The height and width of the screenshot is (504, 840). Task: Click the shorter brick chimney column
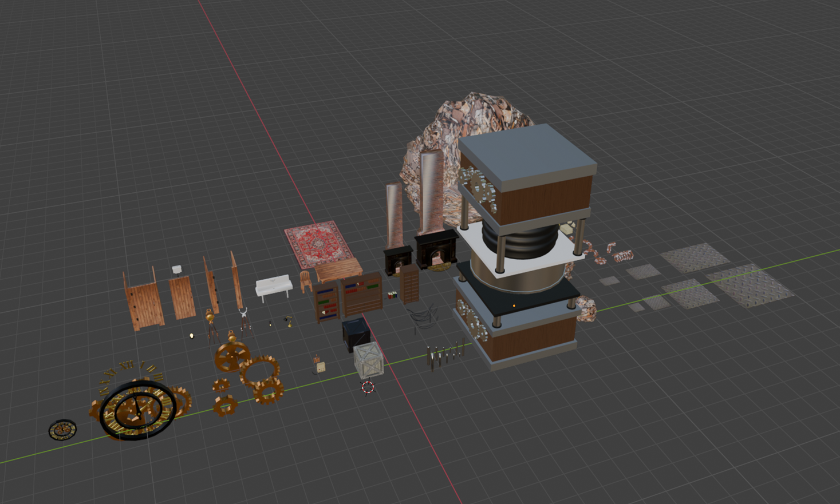pyautogui.click(x=394, y=215)
